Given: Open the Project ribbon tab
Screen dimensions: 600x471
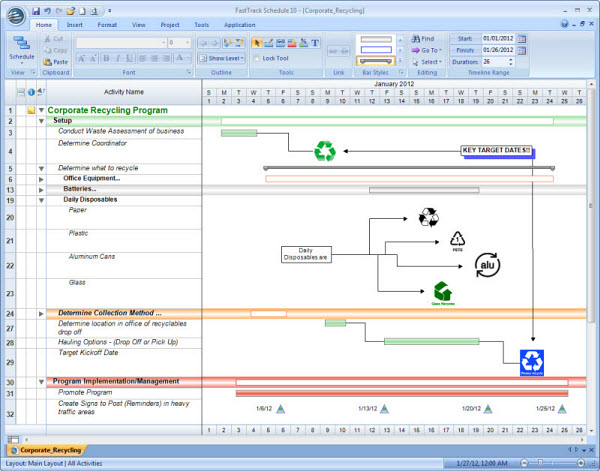Looking at the screenshot, I should 170,23.
